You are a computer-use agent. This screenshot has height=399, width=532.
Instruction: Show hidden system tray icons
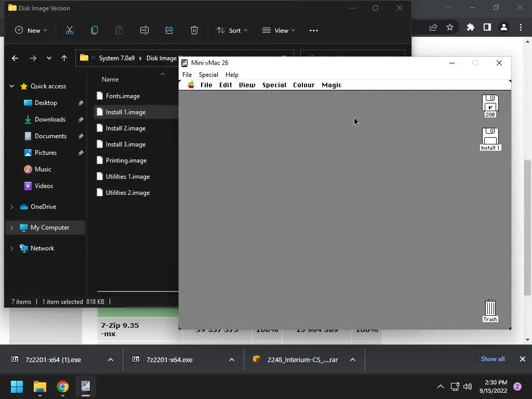coord(441,387)
